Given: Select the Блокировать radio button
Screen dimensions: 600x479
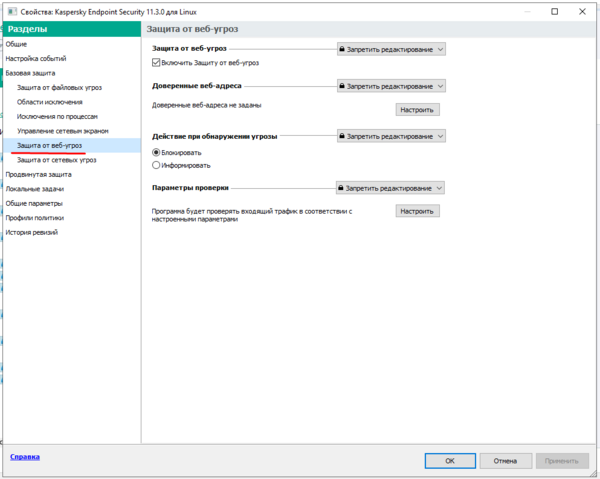Looking at the screenshot, I should (156, 152).
